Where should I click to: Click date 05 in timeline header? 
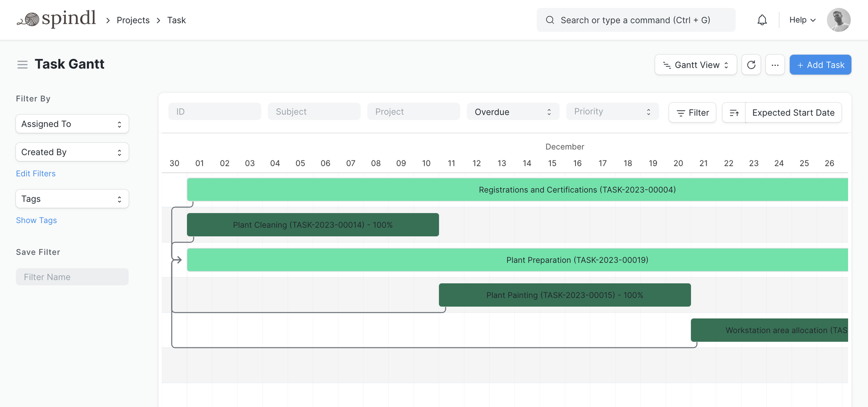click(300, 163)
